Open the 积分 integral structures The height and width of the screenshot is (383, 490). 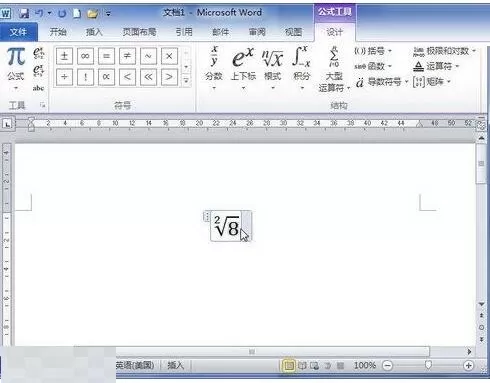302,68
